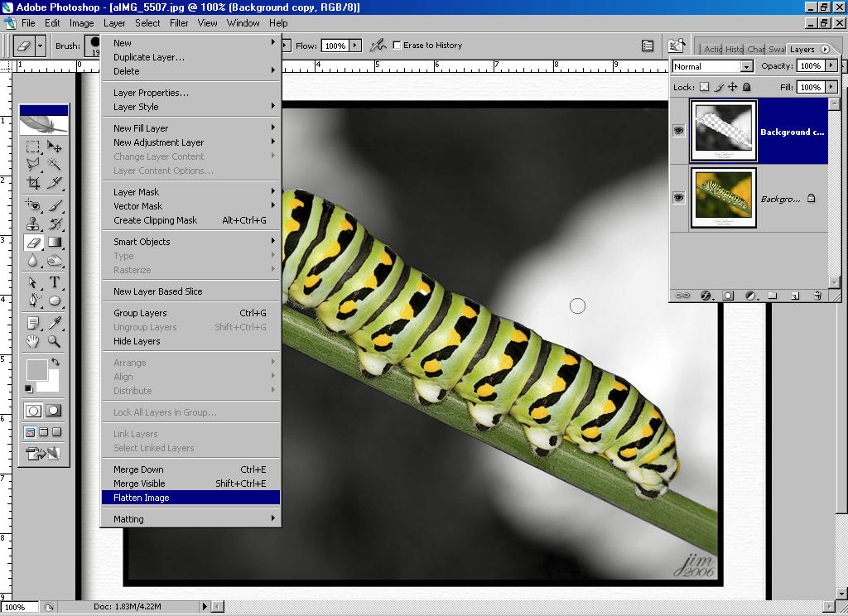
Task: Hide the Background copy layer
Action: 678,130
